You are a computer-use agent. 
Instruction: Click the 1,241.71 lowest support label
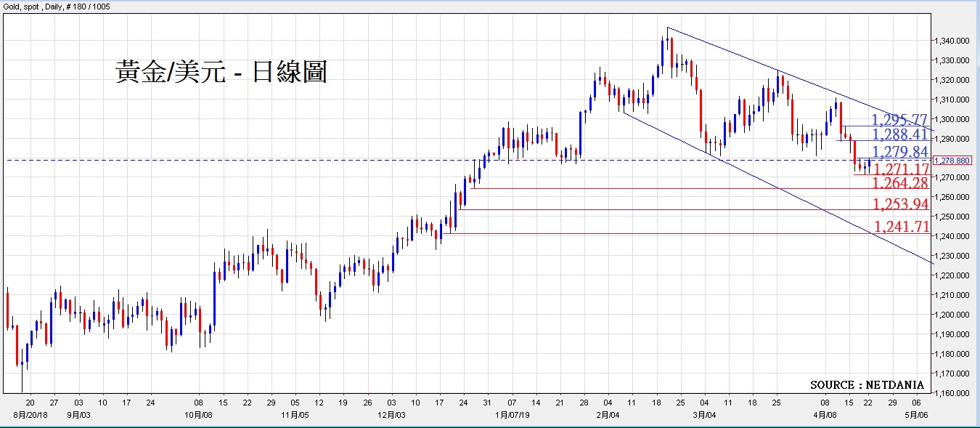[900, 227]
